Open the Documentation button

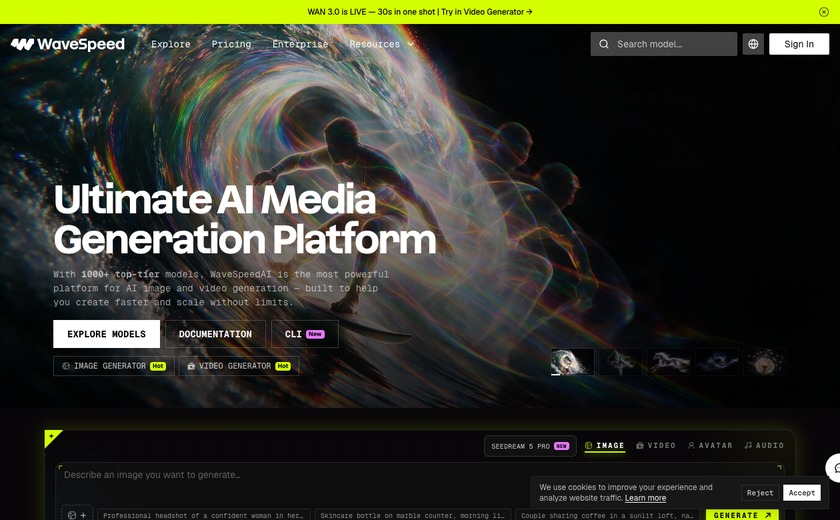(215, 334)
